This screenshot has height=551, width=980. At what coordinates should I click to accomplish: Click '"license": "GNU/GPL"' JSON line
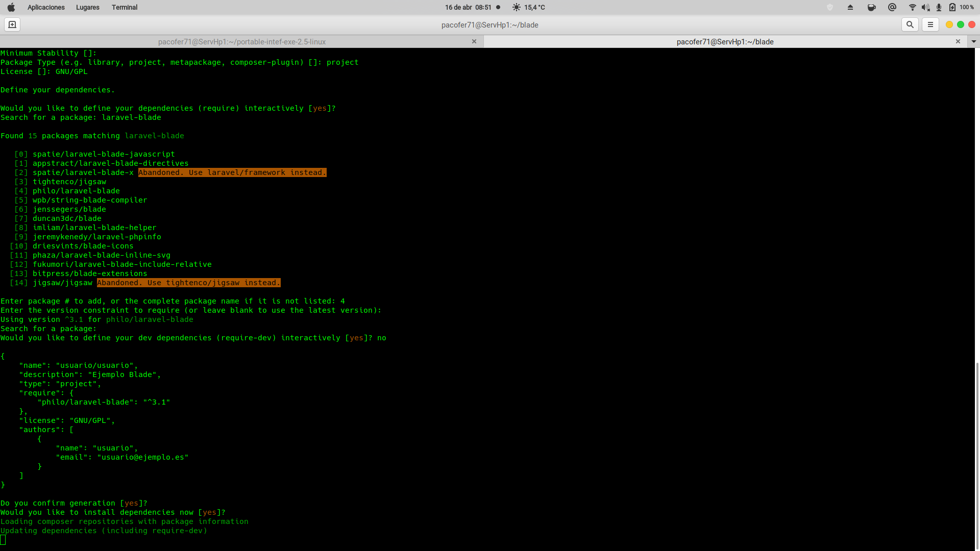coord(67,420)
